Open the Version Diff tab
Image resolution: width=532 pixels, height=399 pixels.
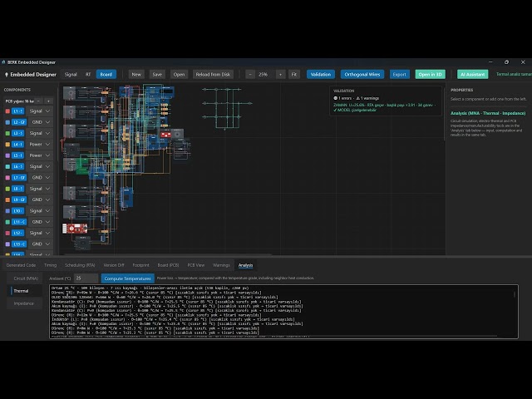114,265
